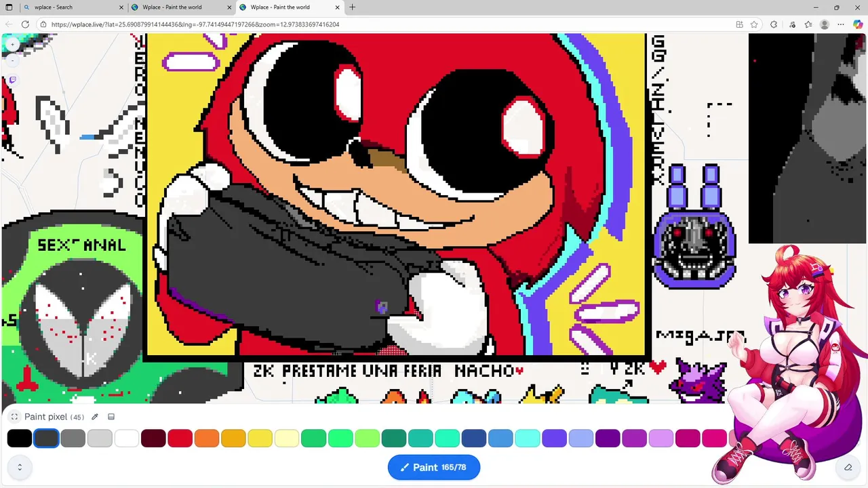Open the palette list icon beside eyedropper
Screen dimensions: 868x488
pos(111,417)
